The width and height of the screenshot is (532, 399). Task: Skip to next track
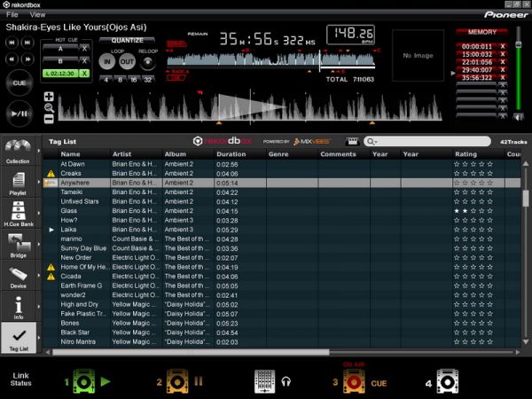tap(27, 43)
